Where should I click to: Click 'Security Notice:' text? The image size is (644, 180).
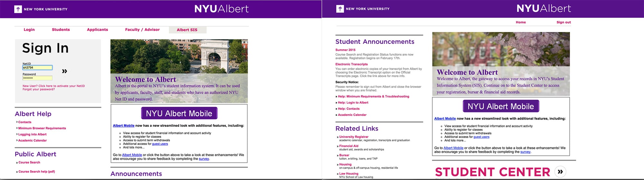point(347,82)
